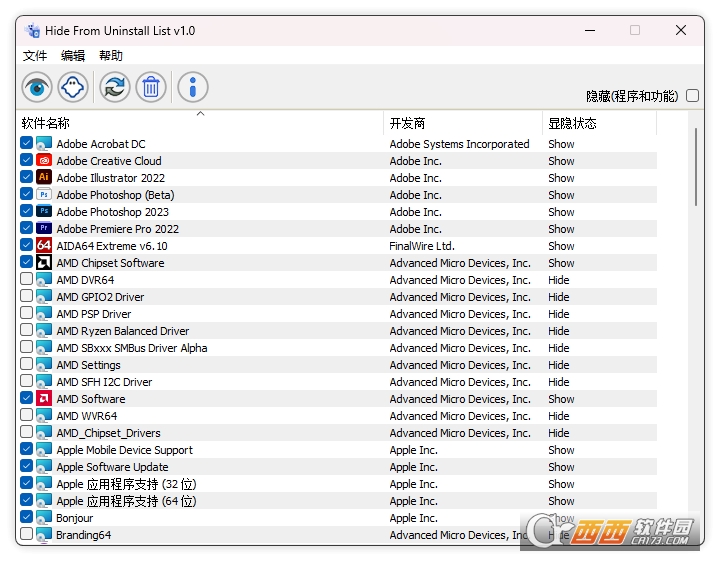Viewport: 720px width, 561px height.
Task: Sort by 软件名称 column header
Action: point(200,123)
